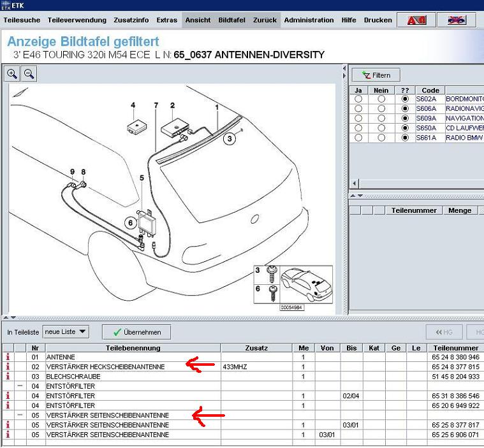Click the 03/01 Von date cell

(x=326, y=435)
